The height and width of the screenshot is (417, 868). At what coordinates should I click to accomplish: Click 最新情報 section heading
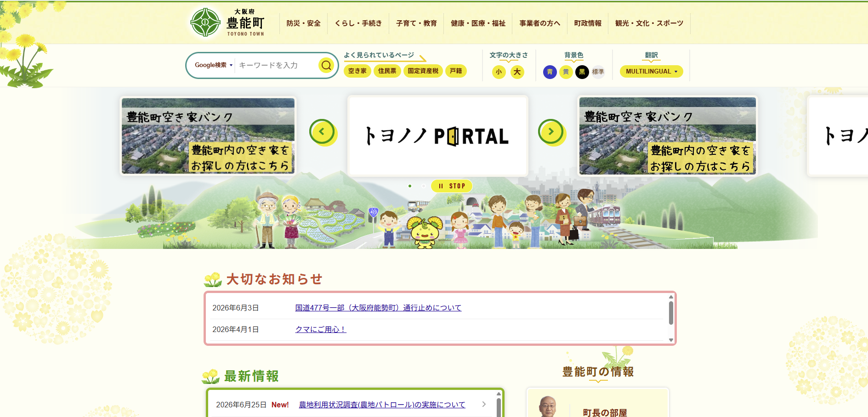pos(251,376)
